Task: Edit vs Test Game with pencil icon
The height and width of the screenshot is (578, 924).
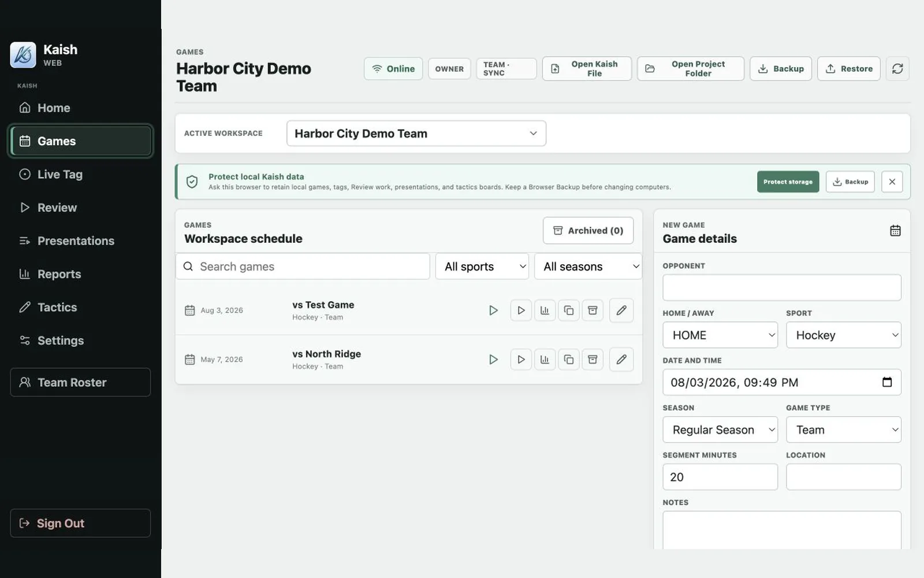Action: tap(621, 310)
